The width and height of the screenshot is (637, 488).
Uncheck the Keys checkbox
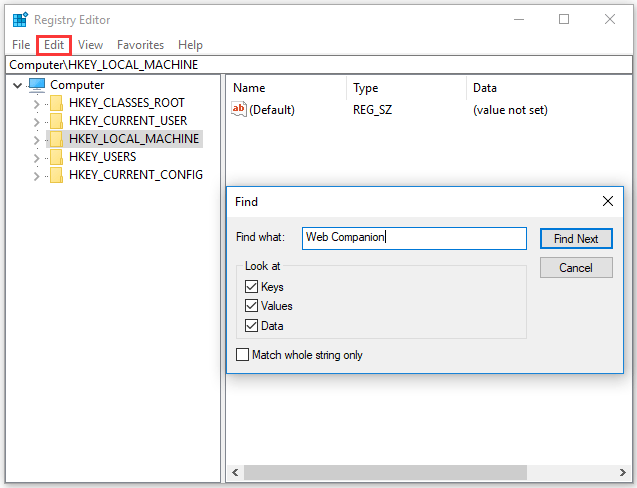251,286
